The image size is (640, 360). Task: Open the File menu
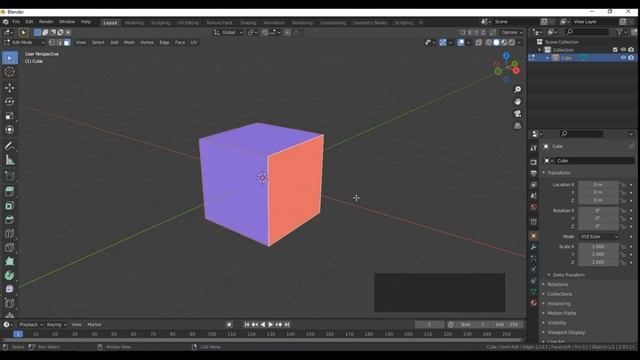(x=16, y=22)
